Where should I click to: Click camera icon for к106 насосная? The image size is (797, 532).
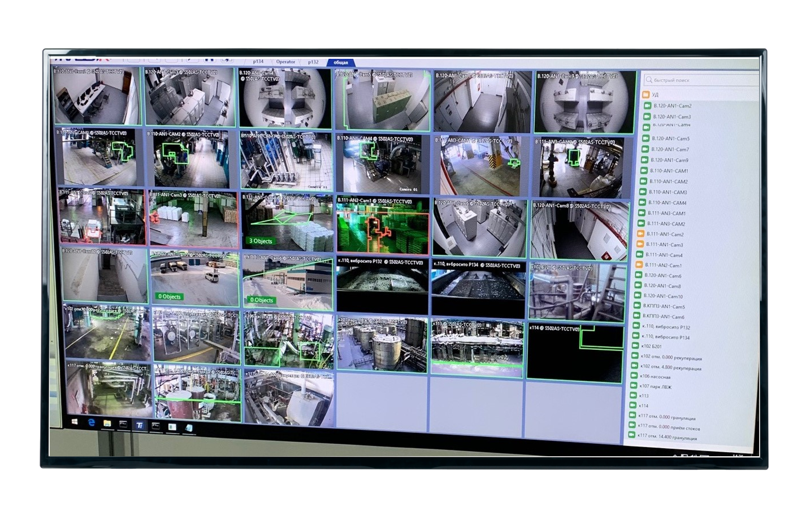tap(634, 376)
